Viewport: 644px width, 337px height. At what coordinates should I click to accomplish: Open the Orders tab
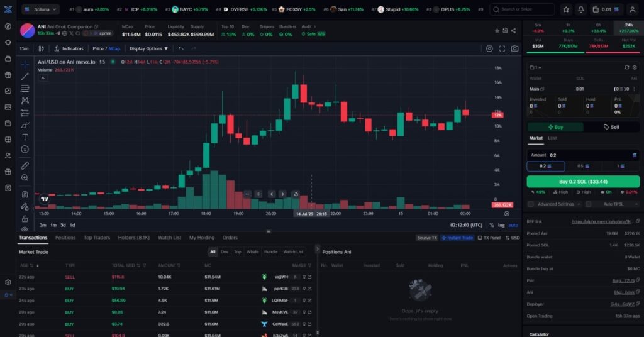230,237
